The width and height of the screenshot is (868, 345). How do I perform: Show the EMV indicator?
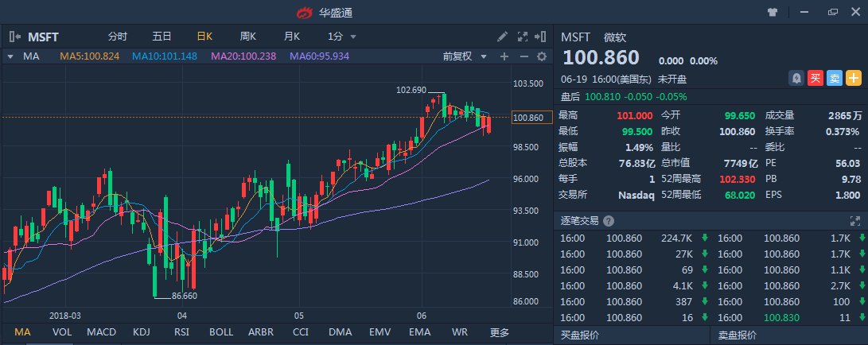[380, 332]
